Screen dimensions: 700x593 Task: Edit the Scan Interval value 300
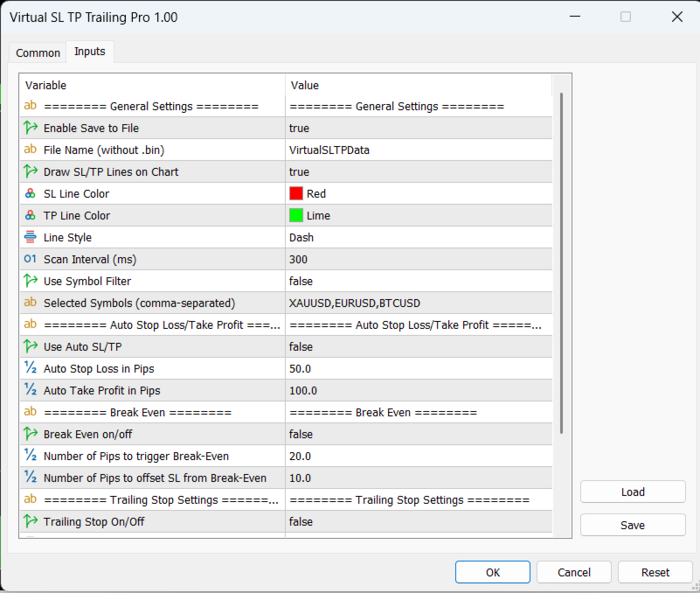(x=419, y=259)
